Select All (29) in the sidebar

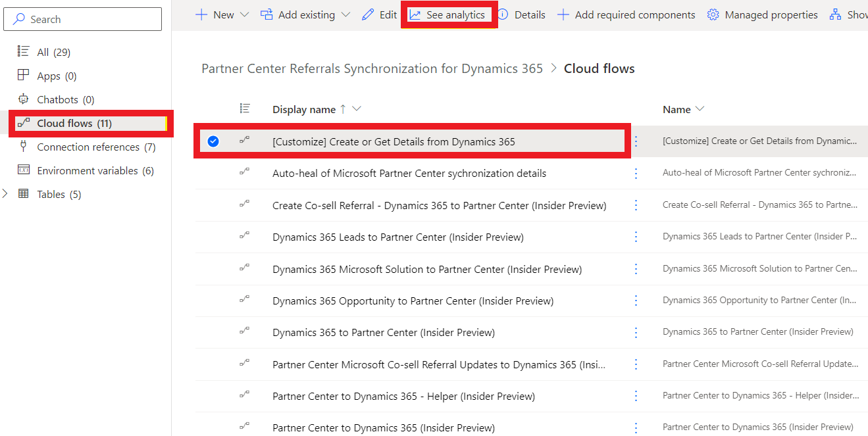[x=53, y=52]
